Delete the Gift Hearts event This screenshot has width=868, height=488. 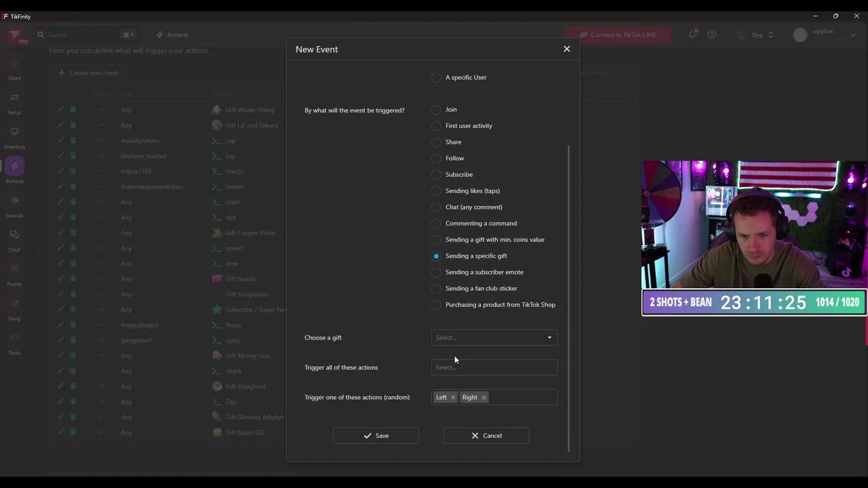coord(73,279)
